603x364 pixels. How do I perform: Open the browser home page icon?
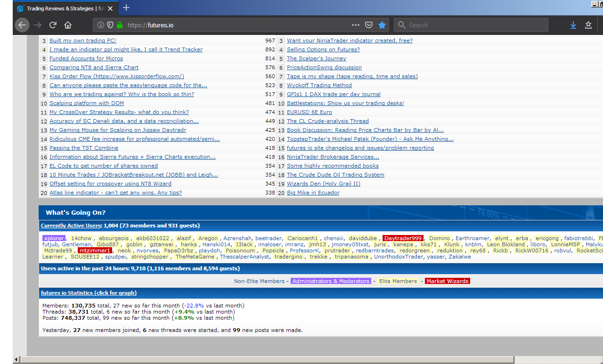coord(68,25)
